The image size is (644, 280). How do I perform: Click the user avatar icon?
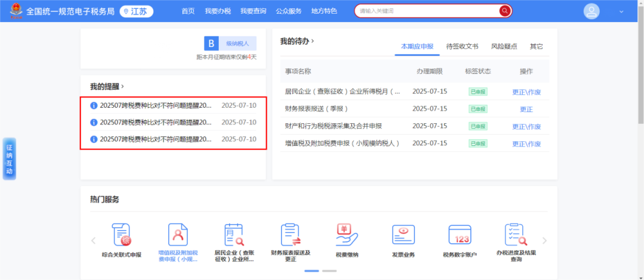[x=592, y=11]
